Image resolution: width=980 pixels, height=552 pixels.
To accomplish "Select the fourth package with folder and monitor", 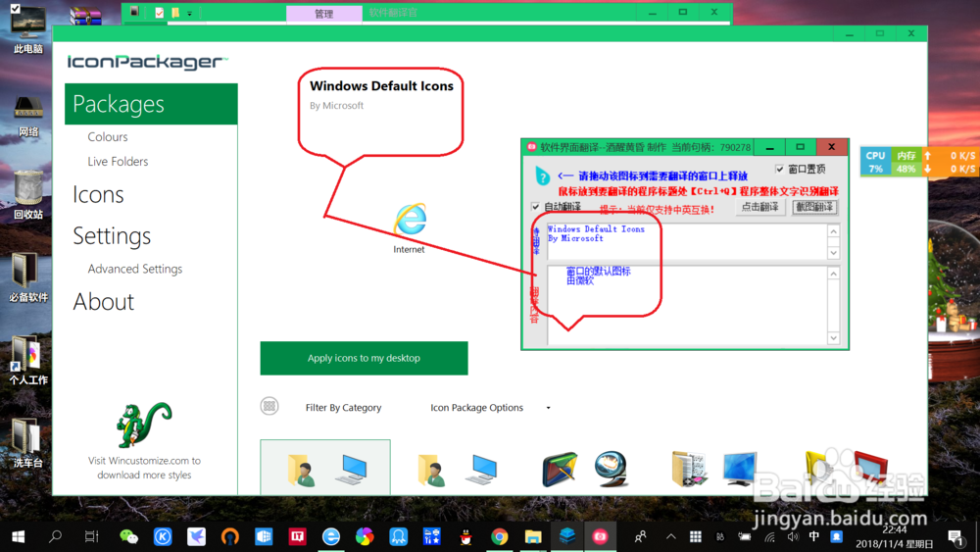I will pyautogui.click(x=714, y=469).
